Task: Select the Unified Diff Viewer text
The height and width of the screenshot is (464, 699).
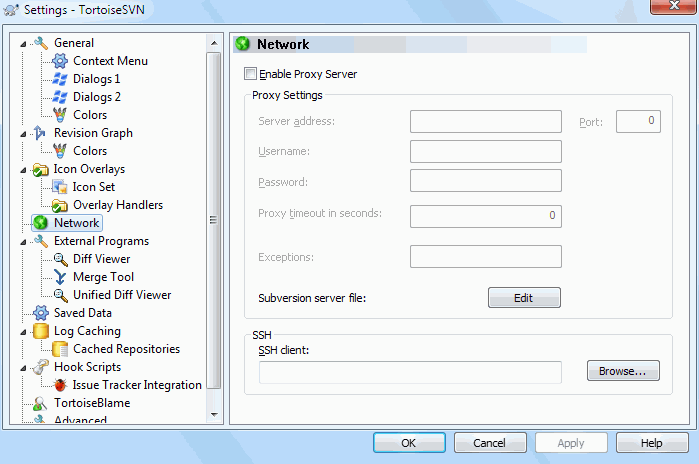Action: click(x=122, y=295)
